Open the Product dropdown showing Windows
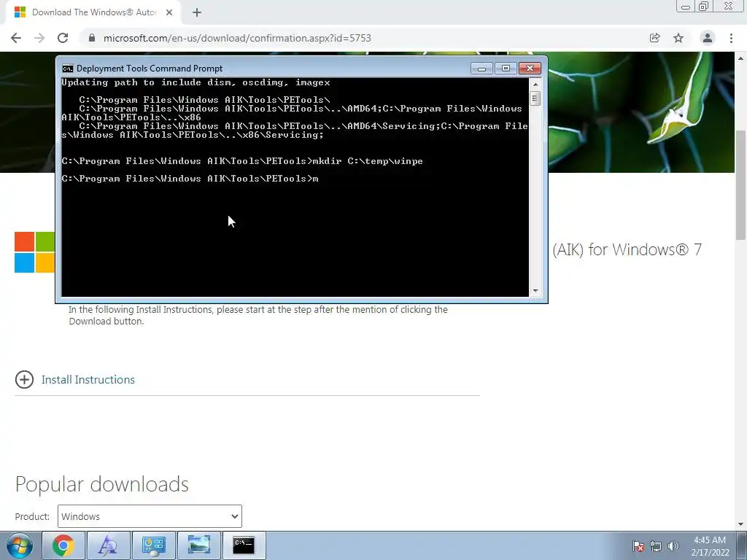The height and width of the screenshot is (560, 747). pos(150,516)
